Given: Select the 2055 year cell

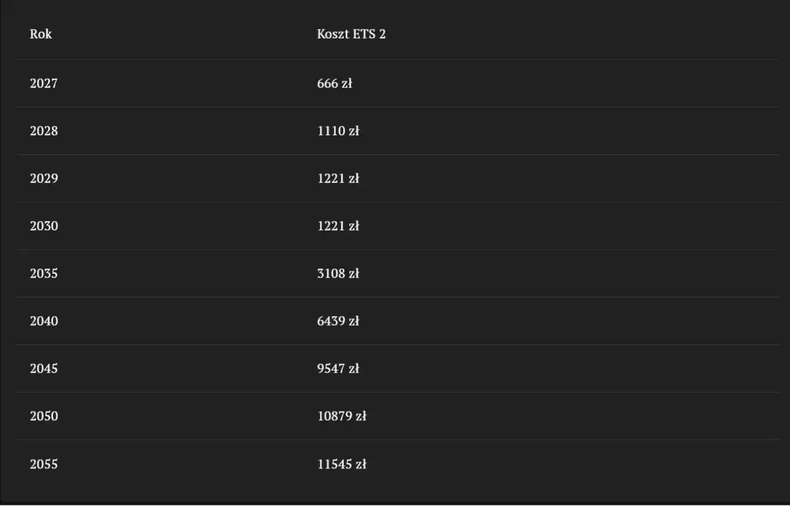Looking at the screenshot, I should pyautogui.click(x=44, y=464).
